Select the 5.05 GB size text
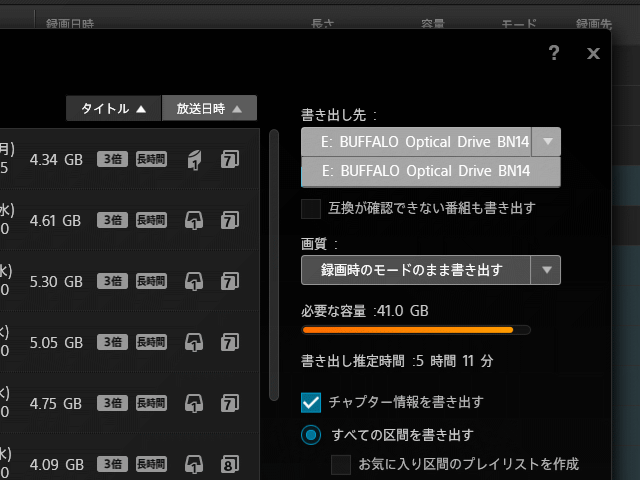 tap(56, 343)
